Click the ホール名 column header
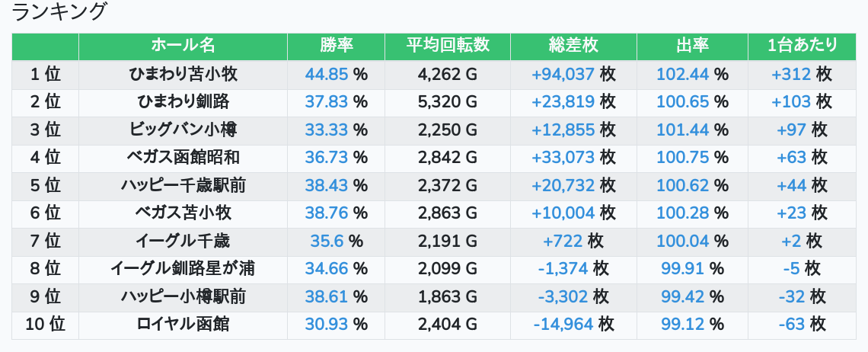The image size is (868, 352). tap(183, 46)
